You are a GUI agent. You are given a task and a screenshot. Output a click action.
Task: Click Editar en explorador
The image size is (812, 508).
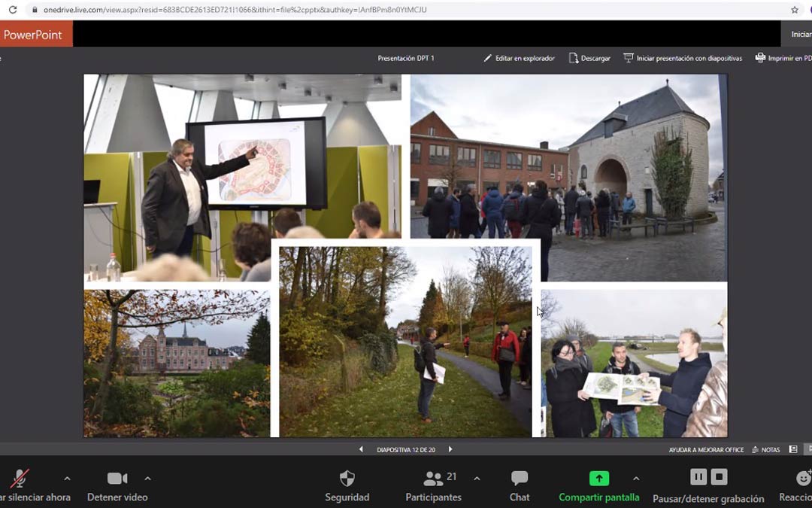click(525, 58)
